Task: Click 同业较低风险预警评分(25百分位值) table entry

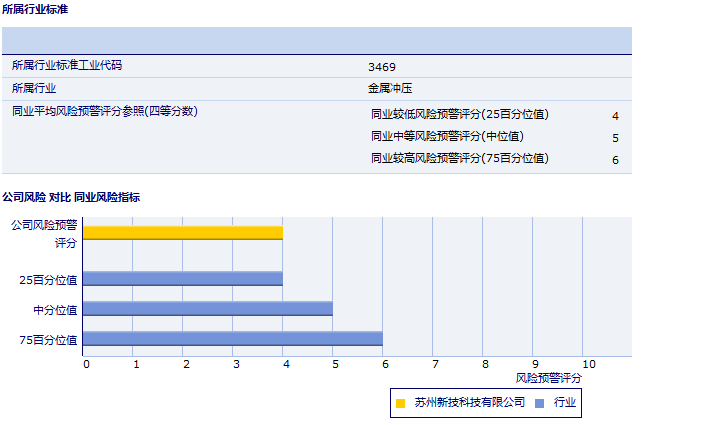Action: coord(459,114)
